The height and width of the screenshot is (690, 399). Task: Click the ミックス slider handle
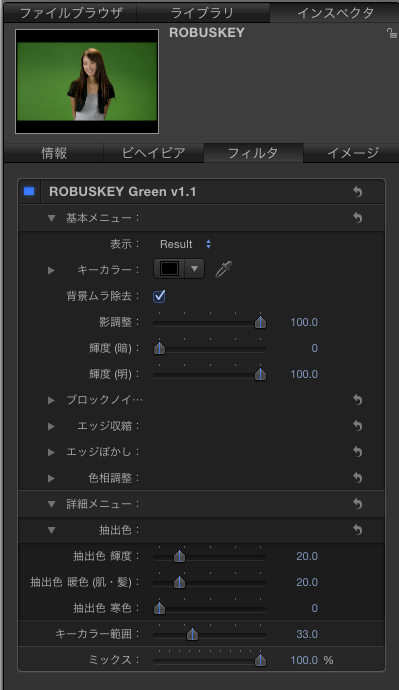pyautogui.click(x=260, y=661)
